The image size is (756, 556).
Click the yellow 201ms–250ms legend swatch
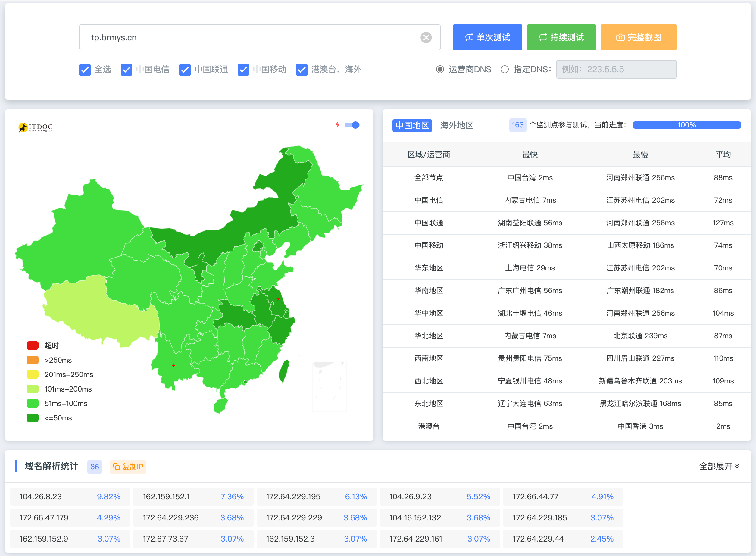[x=33, y=374]
